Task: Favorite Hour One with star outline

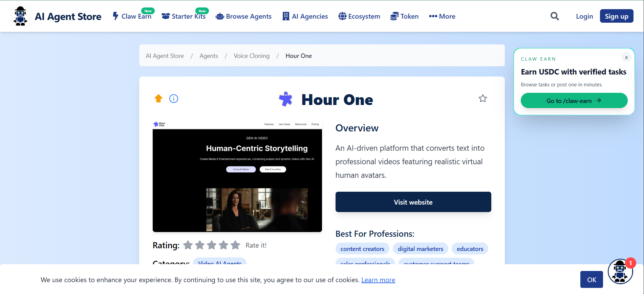Action: [483, 99]
